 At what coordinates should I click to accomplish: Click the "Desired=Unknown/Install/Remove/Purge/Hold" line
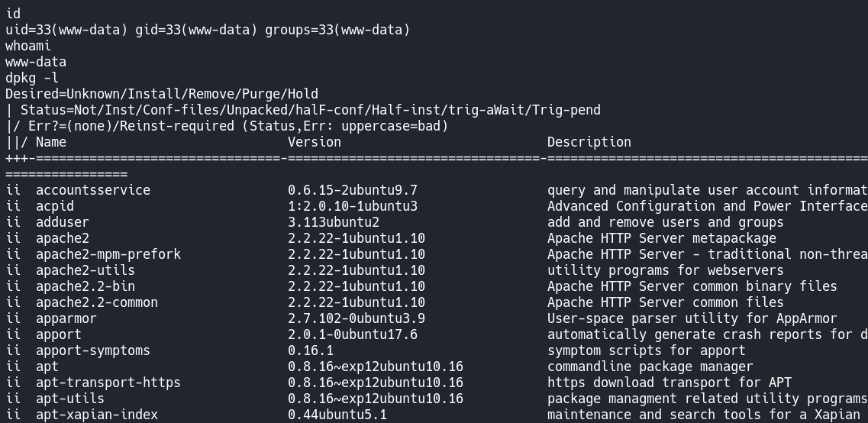(162, 94)
